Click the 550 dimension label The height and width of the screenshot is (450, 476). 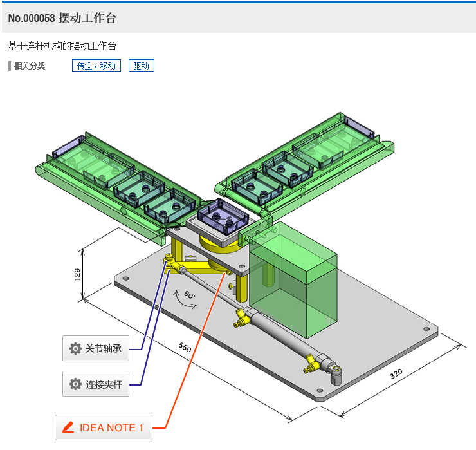(x=185, y=347)
